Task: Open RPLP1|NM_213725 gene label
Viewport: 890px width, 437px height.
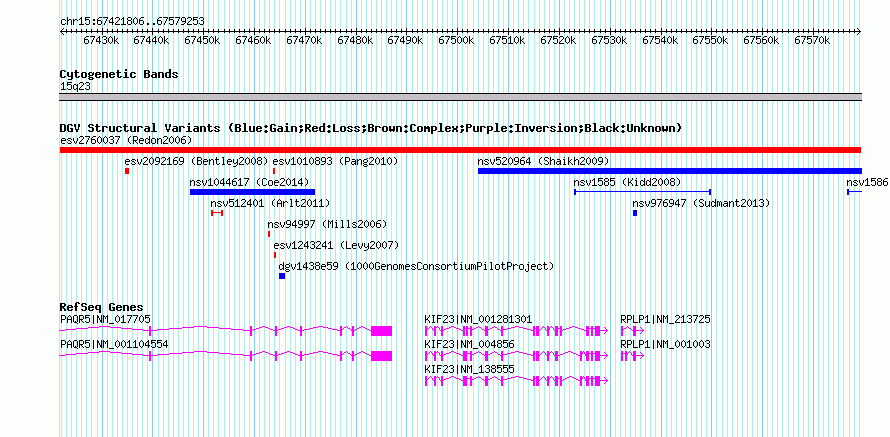Action: 665,320
